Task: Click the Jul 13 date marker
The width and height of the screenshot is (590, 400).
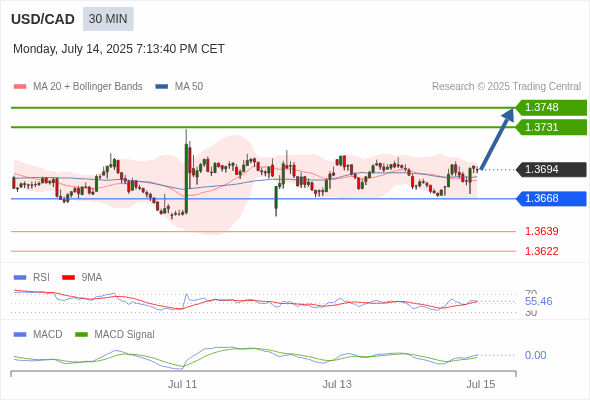Action: point(337,384)
